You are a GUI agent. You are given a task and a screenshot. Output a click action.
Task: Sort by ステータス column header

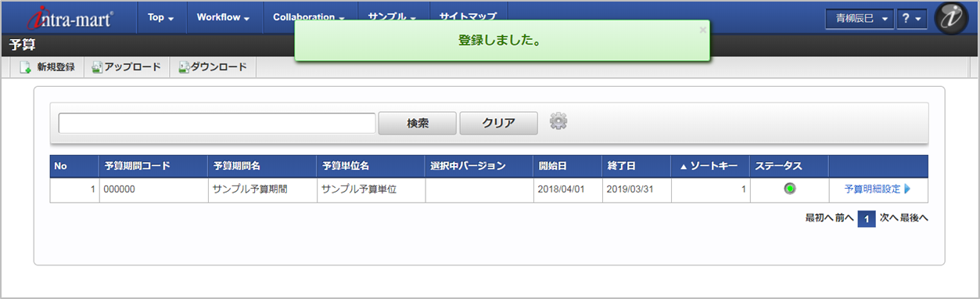(x=788, y=166)
